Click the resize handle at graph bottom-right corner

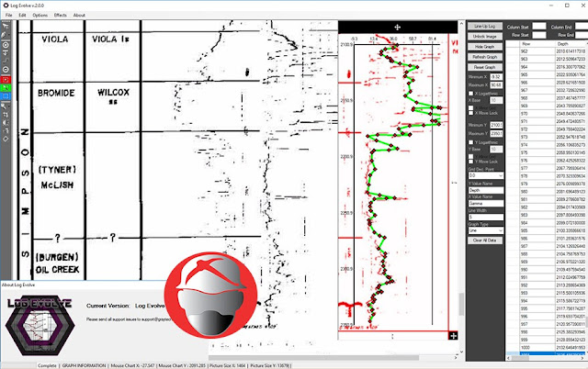click(x=453, y=336)
